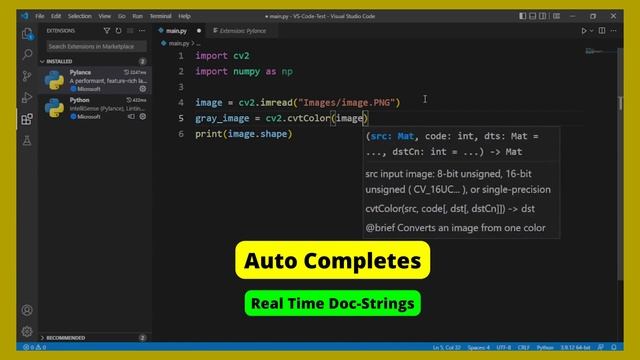Open Extensions panel more actions menu

(x=142, y=31)
